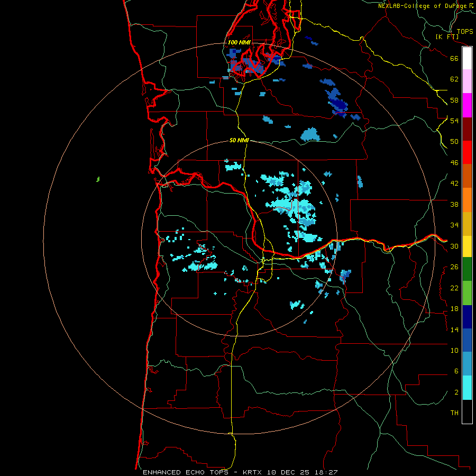Click the "18:27" timestamp
The width and height of the screenshot is (476, 476).
tap(325, 472)
